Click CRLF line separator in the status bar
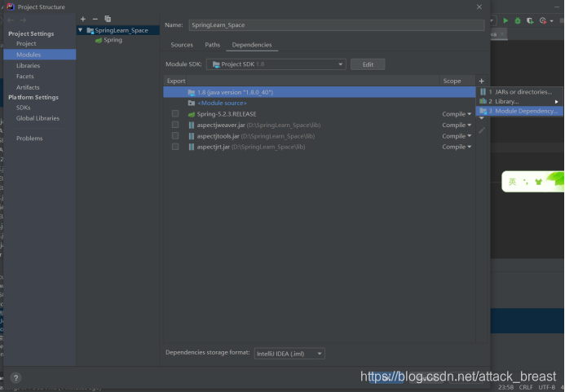The height and width of the screenshot is (392, 565). [x=526, y=387]
